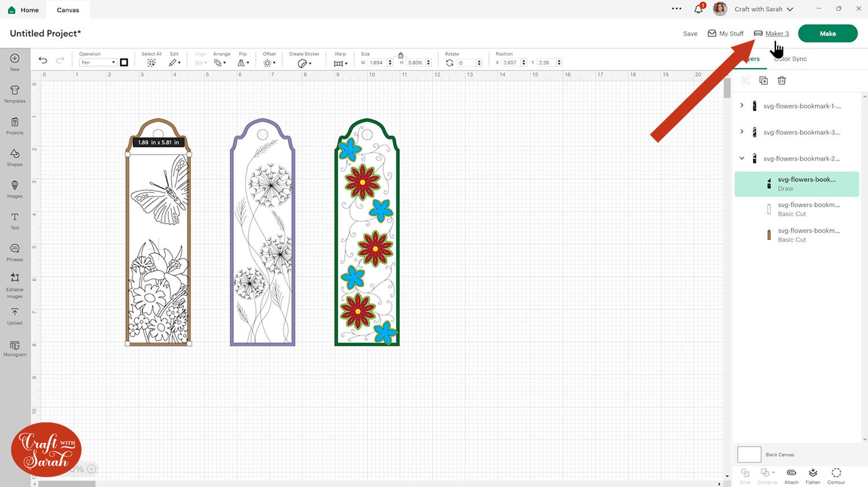Click the canvas vertical scrollbar
The image size is (868, 487).
(x=727, y=88)
